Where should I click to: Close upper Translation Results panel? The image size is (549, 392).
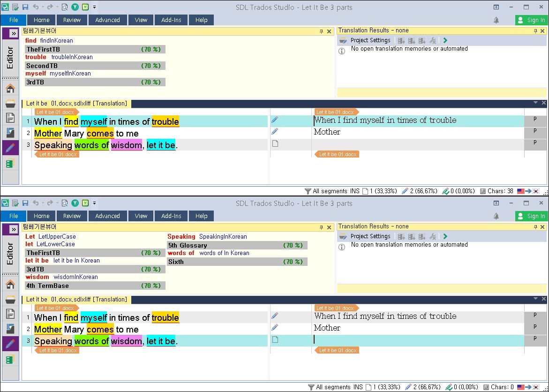pyautogui.click(x=543, y=31)
